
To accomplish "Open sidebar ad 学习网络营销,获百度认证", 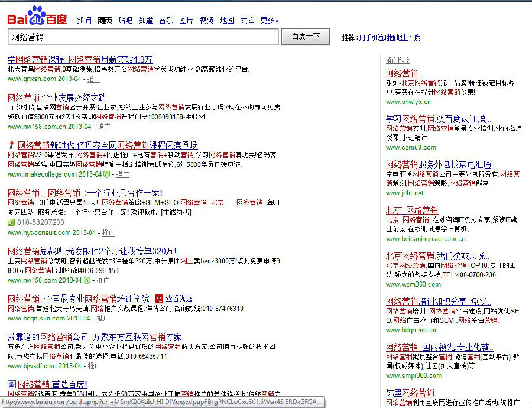I will [x=439, y=119].
